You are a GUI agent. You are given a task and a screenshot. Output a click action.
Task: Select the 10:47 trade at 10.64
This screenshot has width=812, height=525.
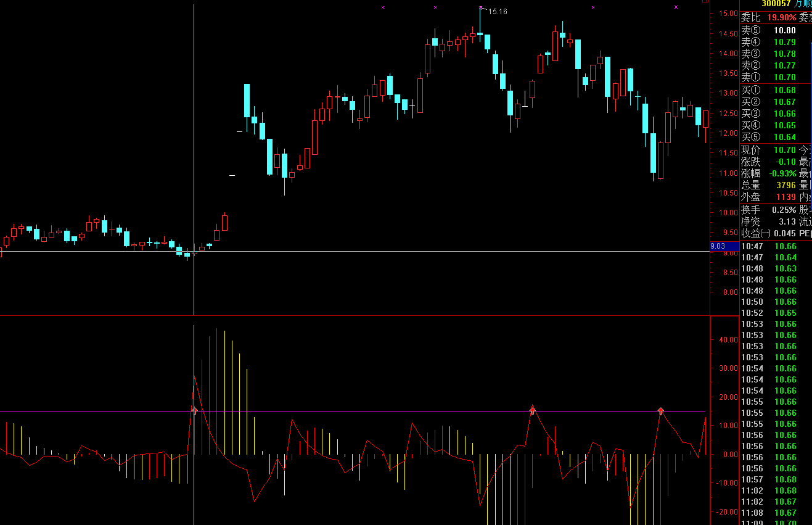point(769,257)
